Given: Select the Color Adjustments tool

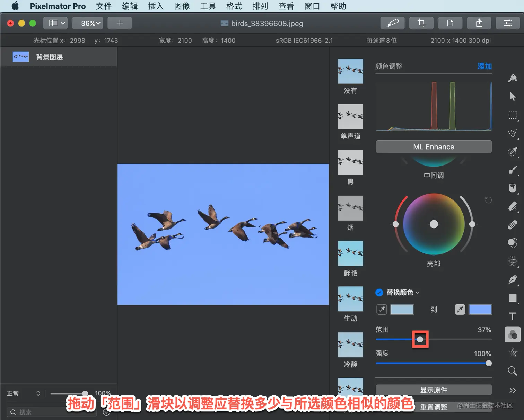Looking at the screenshot, I should (513, 334).
